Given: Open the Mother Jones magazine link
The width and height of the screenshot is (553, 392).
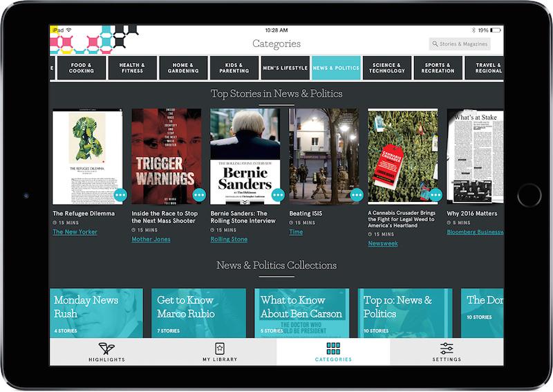Looking at the screenshot, I should click(151, 239).
